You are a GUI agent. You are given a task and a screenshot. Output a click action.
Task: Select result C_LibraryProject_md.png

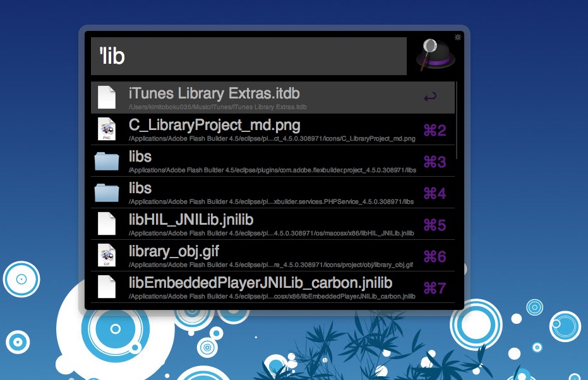pos(273,129)
